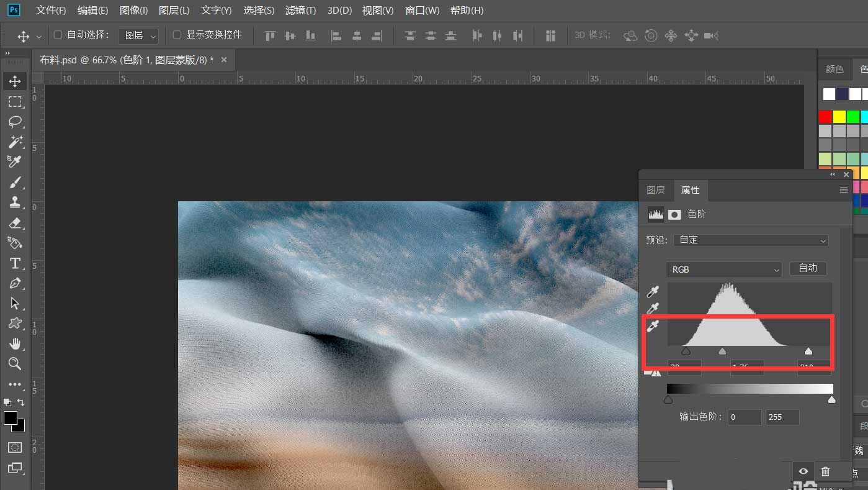This screenshot has width=868, height=490.
Task: Select the Brush tool
Action: pos(15,182)
